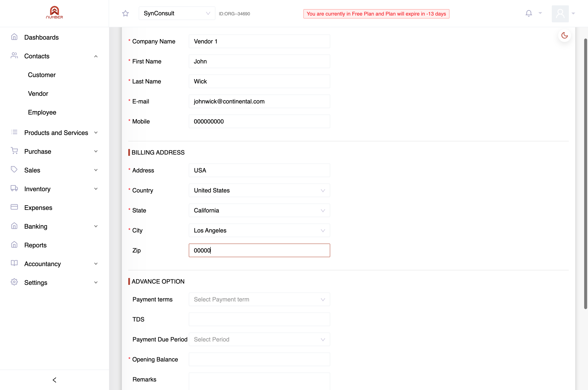Open Vendor submenu item
The height and width of the screenshot is (390, 588).
(38, 93)
